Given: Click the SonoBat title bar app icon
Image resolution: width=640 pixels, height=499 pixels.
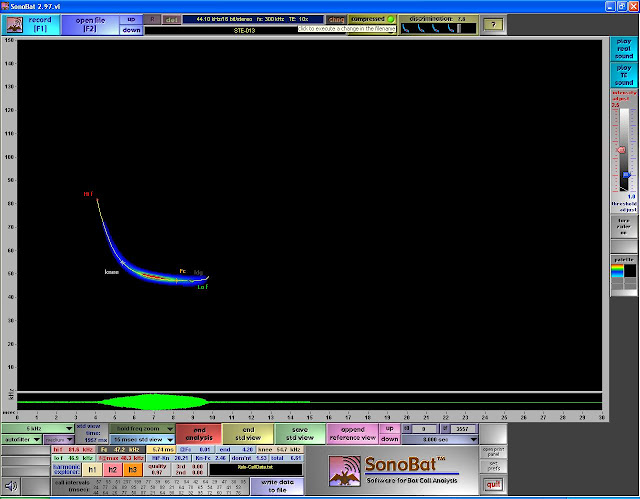Looking at the screenshot, I should [5, 7].
